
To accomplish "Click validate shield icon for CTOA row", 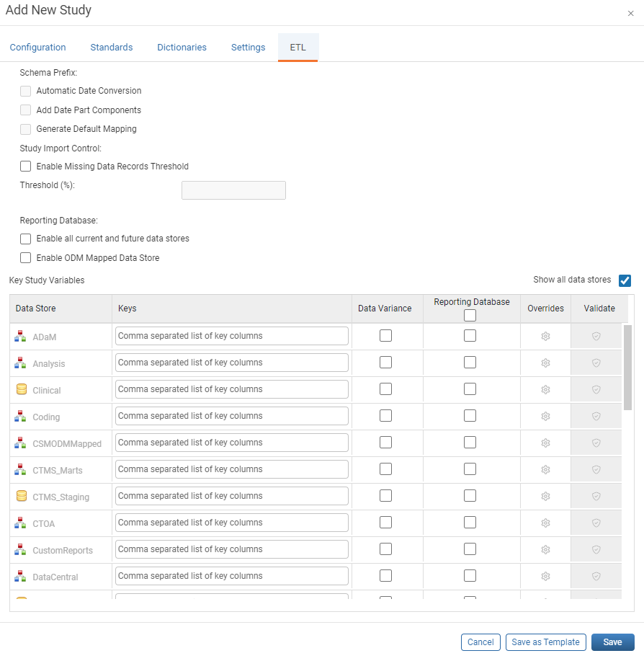I will coord(596,523).
